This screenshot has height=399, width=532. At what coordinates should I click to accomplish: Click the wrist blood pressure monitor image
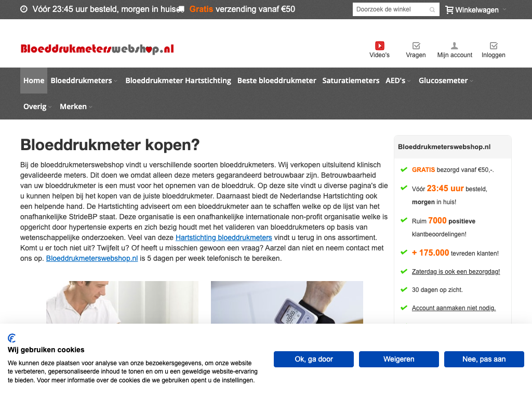(x=287, y=304)
